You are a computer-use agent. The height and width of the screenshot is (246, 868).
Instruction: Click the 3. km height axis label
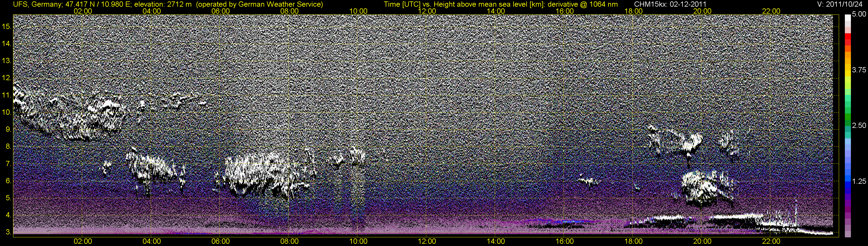tap(8, 232)
